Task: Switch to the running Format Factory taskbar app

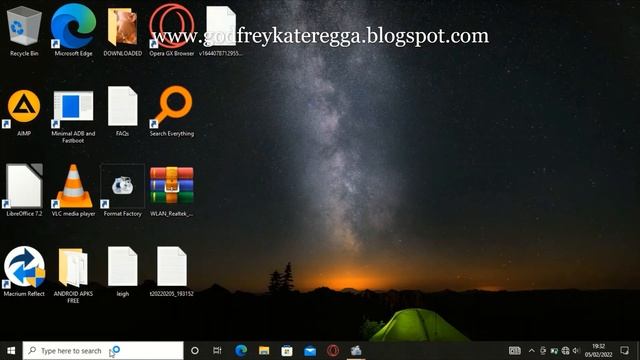Action: tap(356, 351)
